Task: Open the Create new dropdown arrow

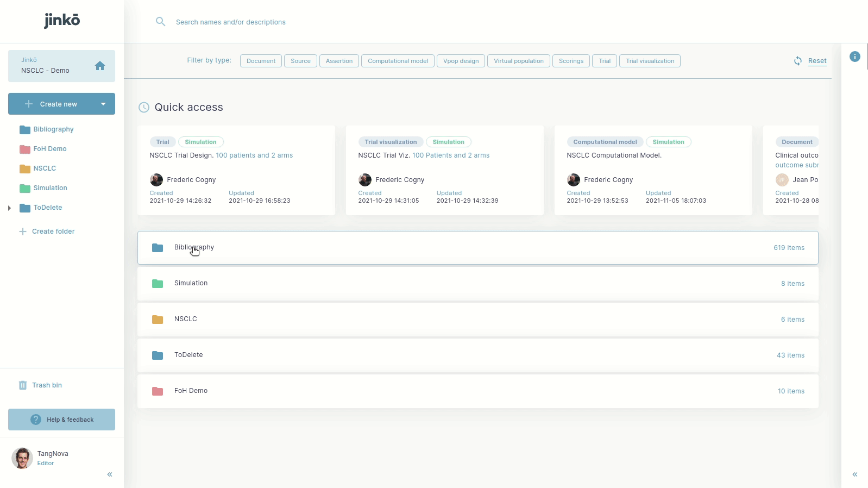Action: (x=103, y=104)
